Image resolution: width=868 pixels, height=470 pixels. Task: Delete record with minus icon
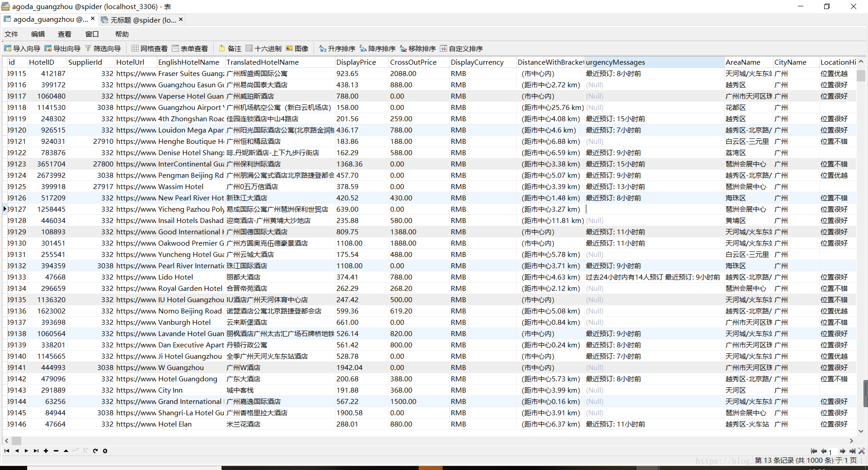click(x=56, y=451)
